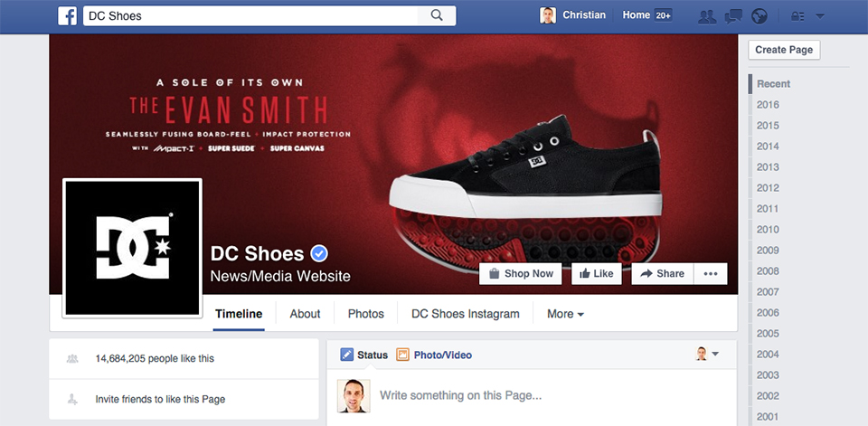The height and width of the screenshot is (426, 868).
Task: Click the Status composer tab
Action: point(364,355)
